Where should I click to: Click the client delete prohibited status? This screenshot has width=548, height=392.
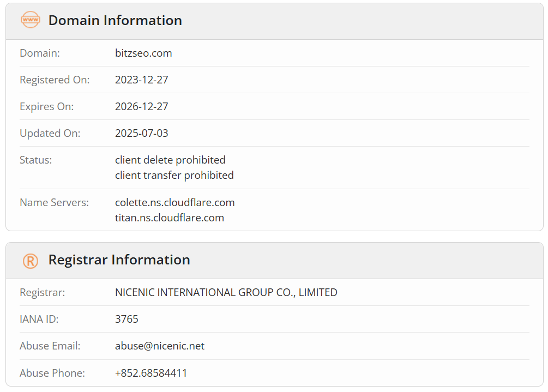[x=170, y=160]
